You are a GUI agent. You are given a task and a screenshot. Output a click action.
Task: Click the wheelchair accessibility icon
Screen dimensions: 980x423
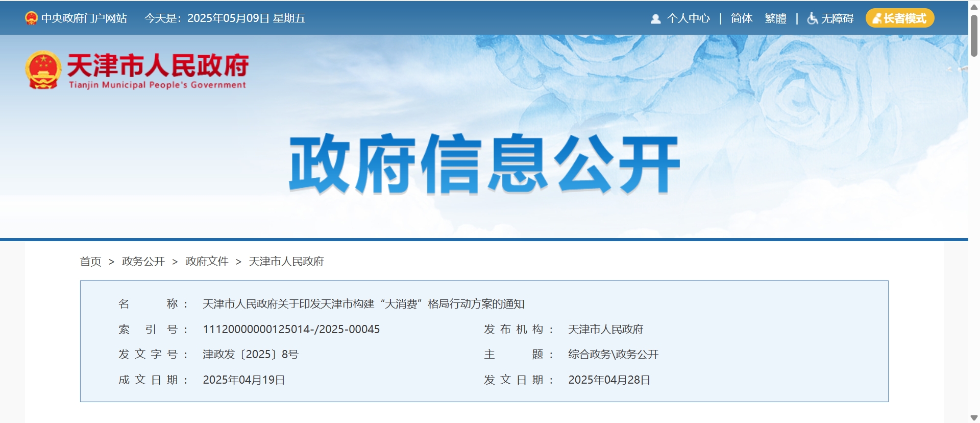[x=812, y=18]
